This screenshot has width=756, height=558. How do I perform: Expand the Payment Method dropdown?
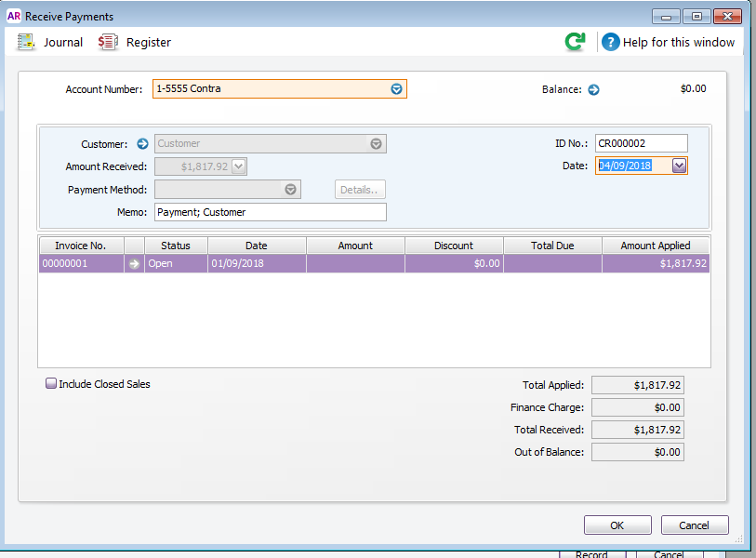tap(291, 190)
